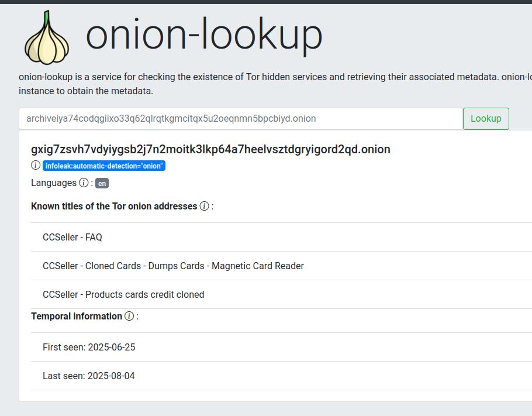The height and width of the screenshot is (416, 532).
Task: Select the "First seen: 2025-06-25" row
Action: click(88, 347)
